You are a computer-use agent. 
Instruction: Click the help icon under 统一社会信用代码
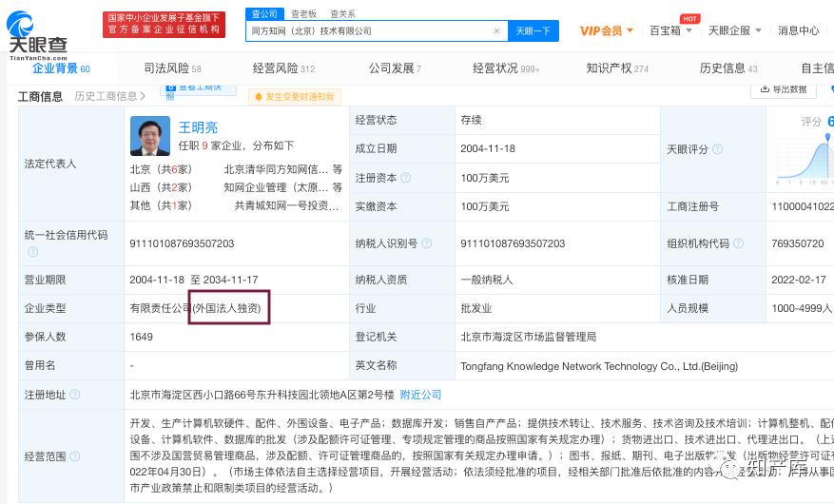33,252
